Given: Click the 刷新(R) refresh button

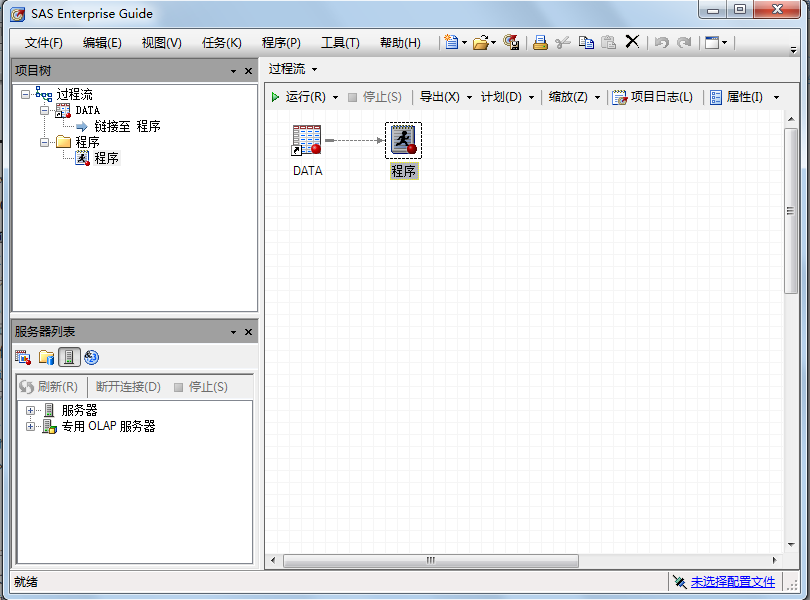Looking at the screenshot, I should tap(49, 387).
